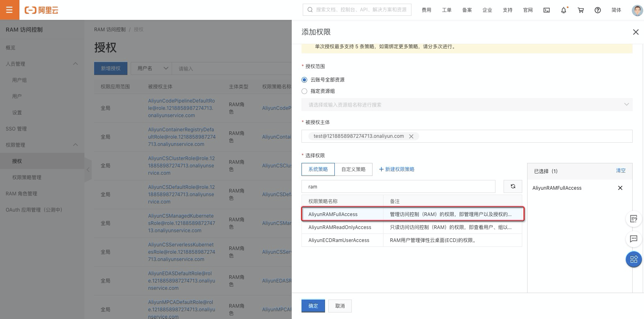Click 清空 link in selected panel
The image size is (644, 319).
621,171
